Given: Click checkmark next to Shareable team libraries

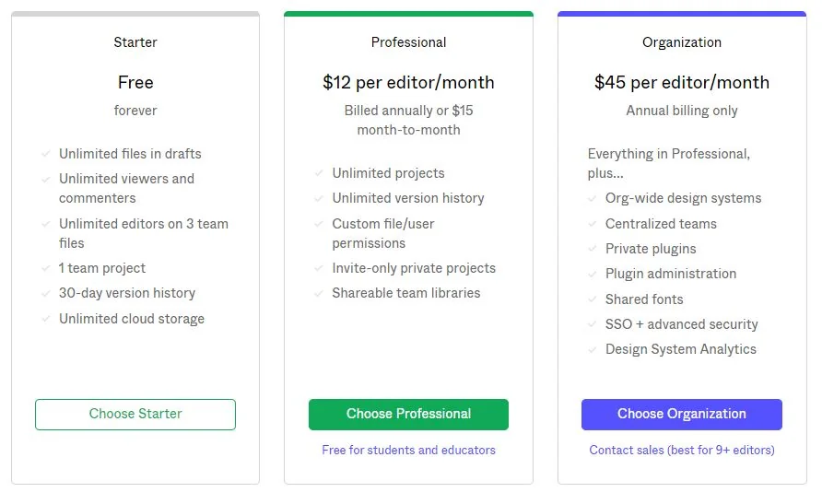Looking at the screenshot, I should [x=319, y=293].
